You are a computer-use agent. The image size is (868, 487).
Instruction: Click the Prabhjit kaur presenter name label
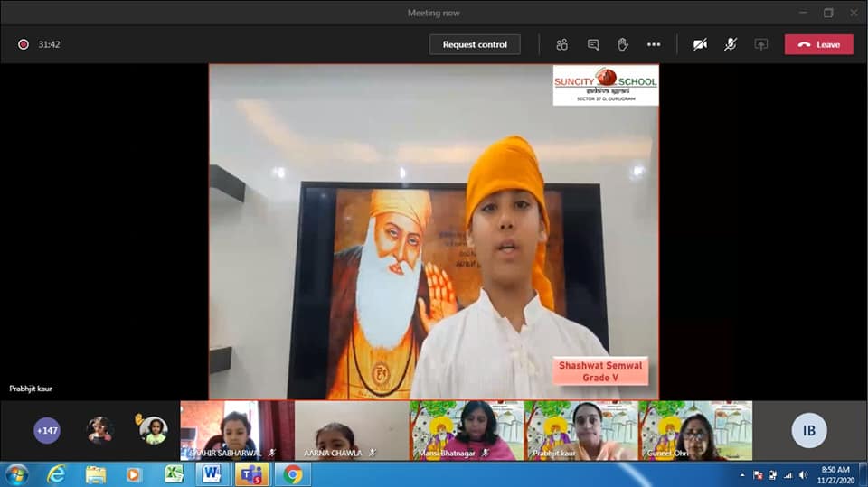coord(31,389)
